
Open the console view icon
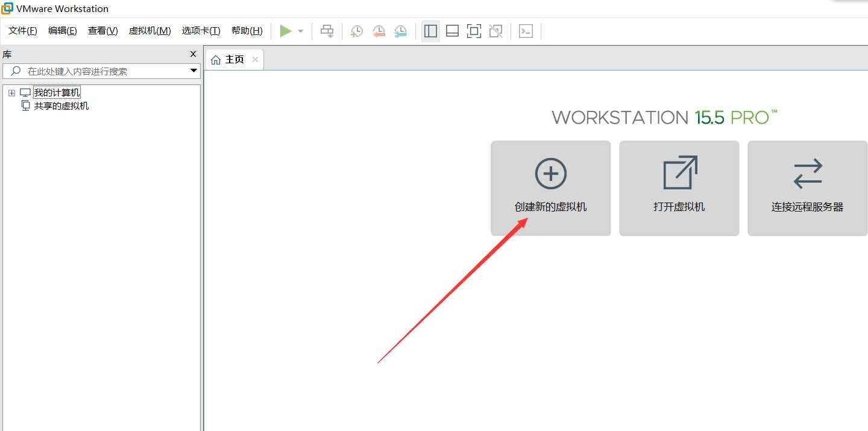click(526, 31)
